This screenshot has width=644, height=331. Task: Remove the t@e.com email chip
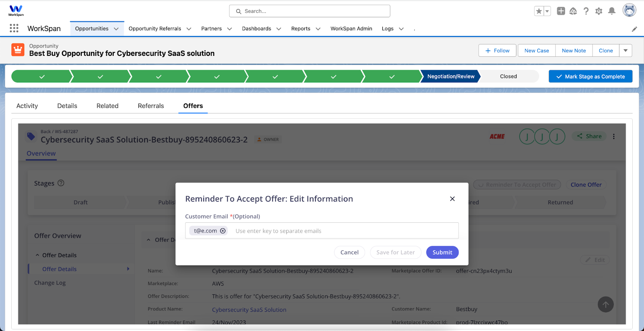pos(223,231)
